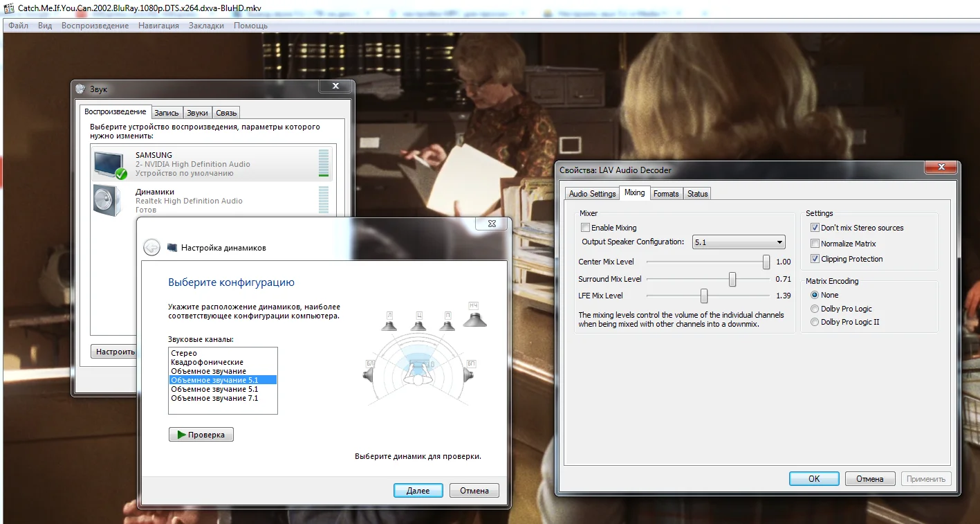Click the Center Mix Level value 1.00
This screenshot has height=524, width=980.
[783, 262]
